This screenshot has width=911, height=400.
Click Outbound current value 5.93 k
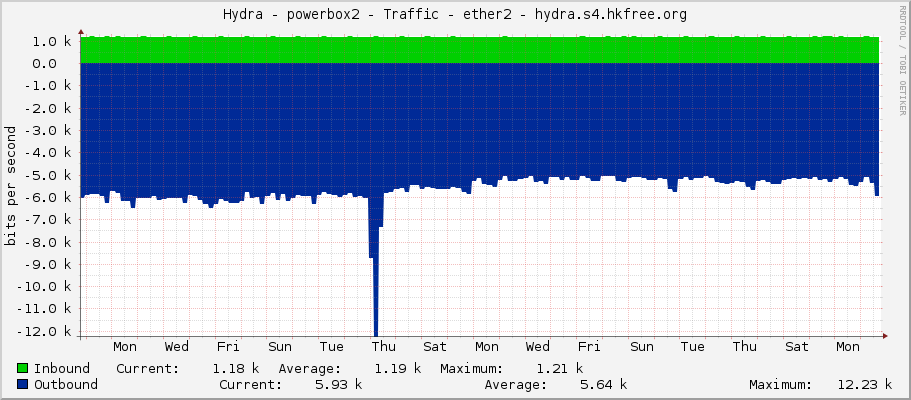click(x=339, y=384)
